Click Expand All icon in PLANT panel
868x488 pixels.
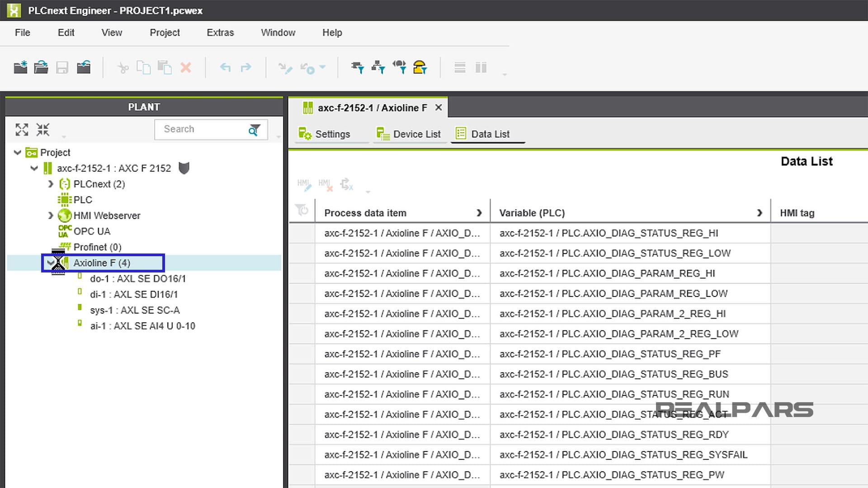[x=22, y=130]
